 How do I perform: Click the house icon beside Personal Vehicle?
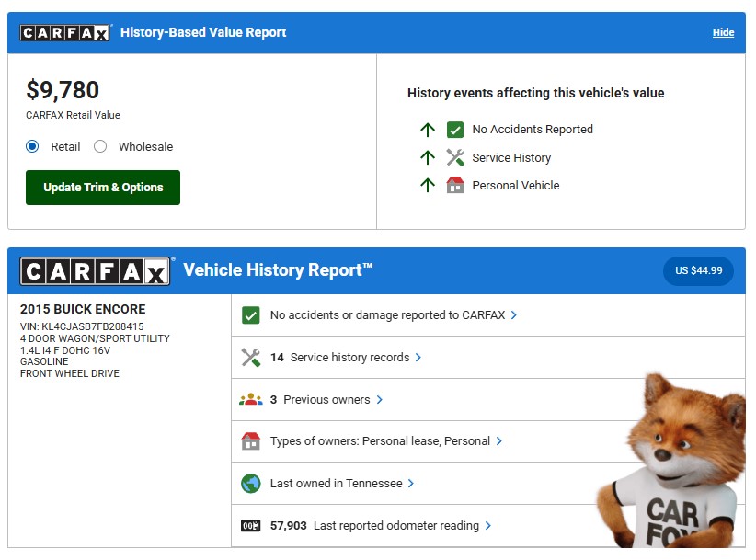point(454,185)
